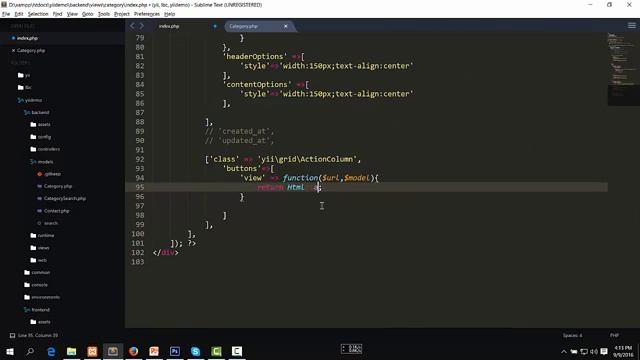Open the Edit menu
The width and height of the screenshot is (640, 360).
[19, 14]
